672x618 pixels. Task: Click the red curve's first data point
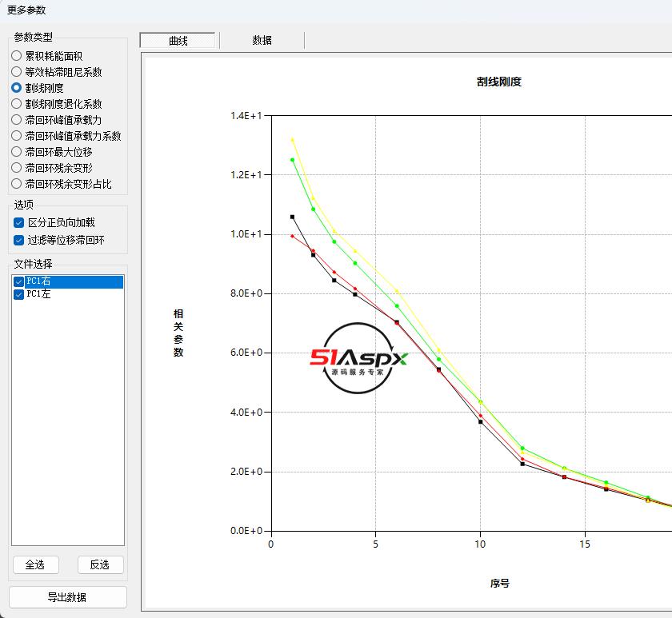(292, 236)
